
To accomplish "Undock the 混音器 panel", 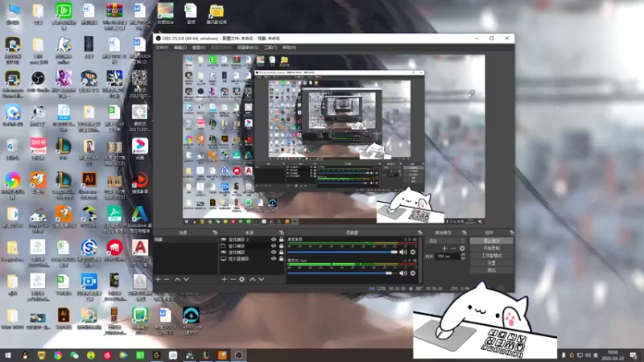I will click(x=419, y=232).
